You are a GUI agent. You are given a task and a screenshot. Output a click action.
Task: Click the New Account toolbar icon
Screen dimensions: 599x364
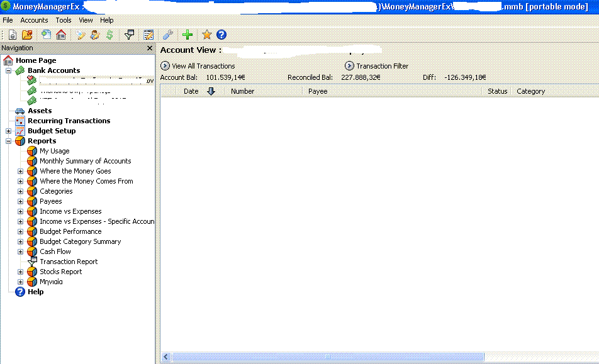46,35
